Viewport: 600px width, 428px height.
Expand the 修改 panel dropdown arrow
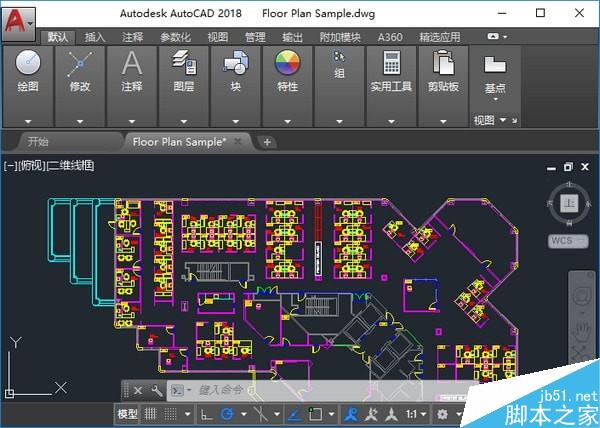[x=80, y=122]
